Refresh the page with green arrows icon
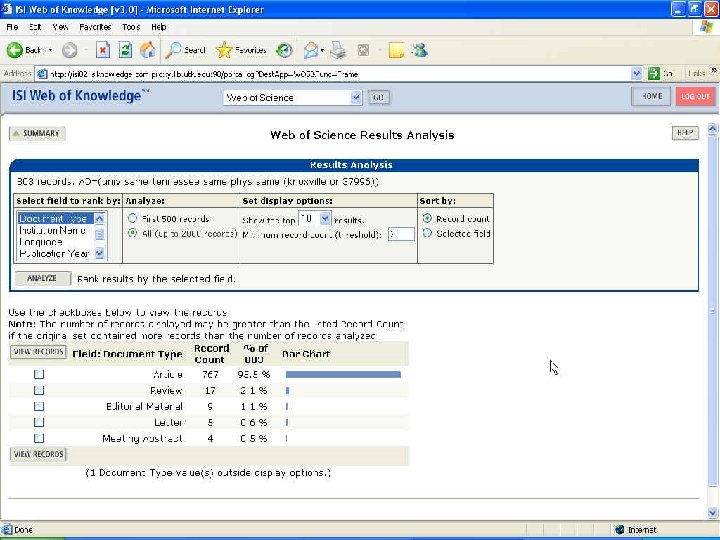 coord(125,50)
